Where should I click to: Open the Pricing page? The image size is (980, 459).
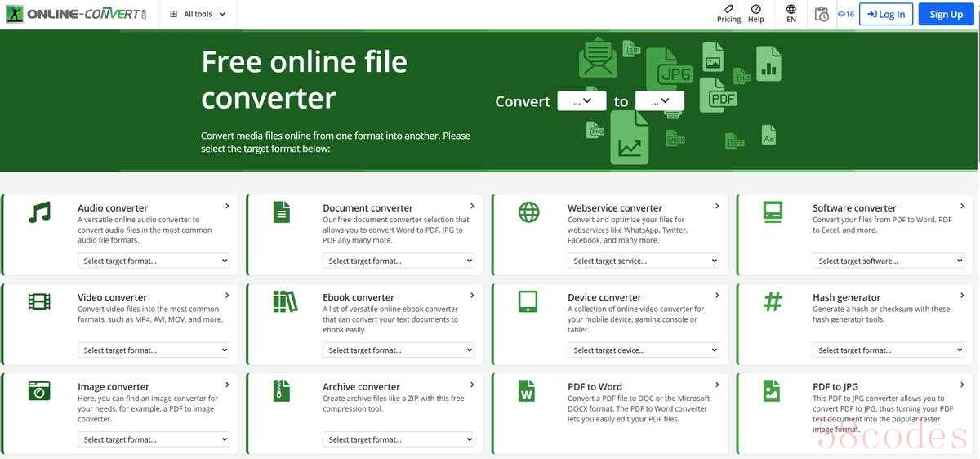pyautogui.click(x=728, y=14)
